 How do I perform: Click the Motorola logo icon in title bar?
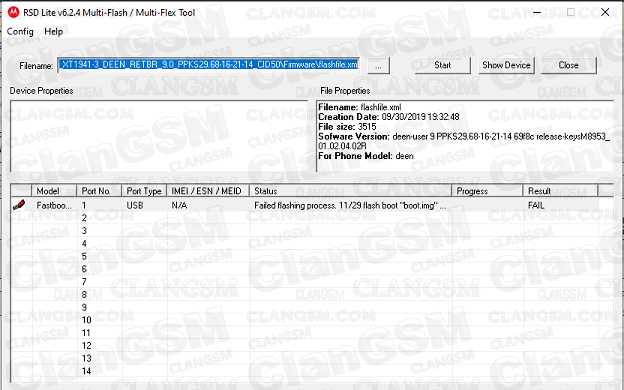(13, 12)
